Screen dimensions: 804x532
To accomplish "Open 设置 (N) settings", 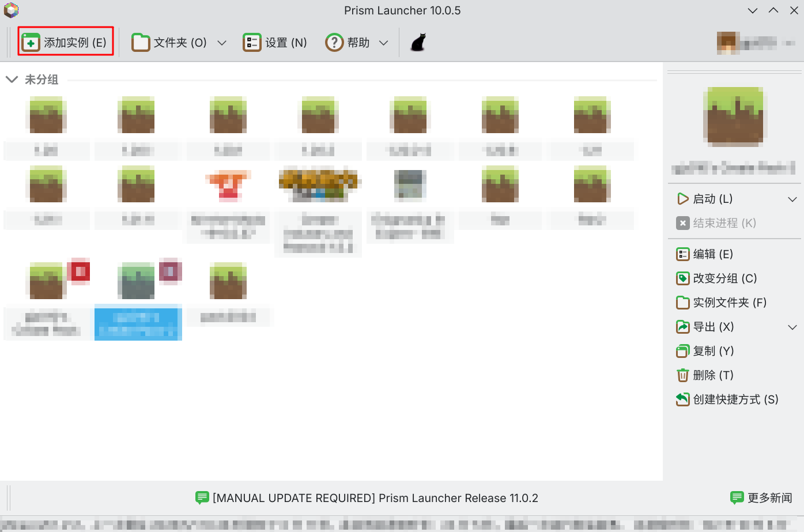I will coord(275,43).
